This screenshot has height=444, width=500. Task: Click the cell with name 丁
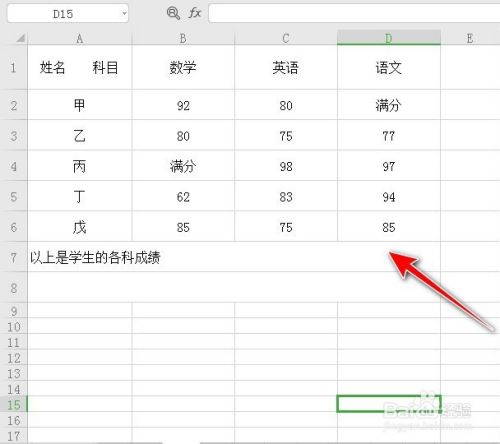point(80,196)
